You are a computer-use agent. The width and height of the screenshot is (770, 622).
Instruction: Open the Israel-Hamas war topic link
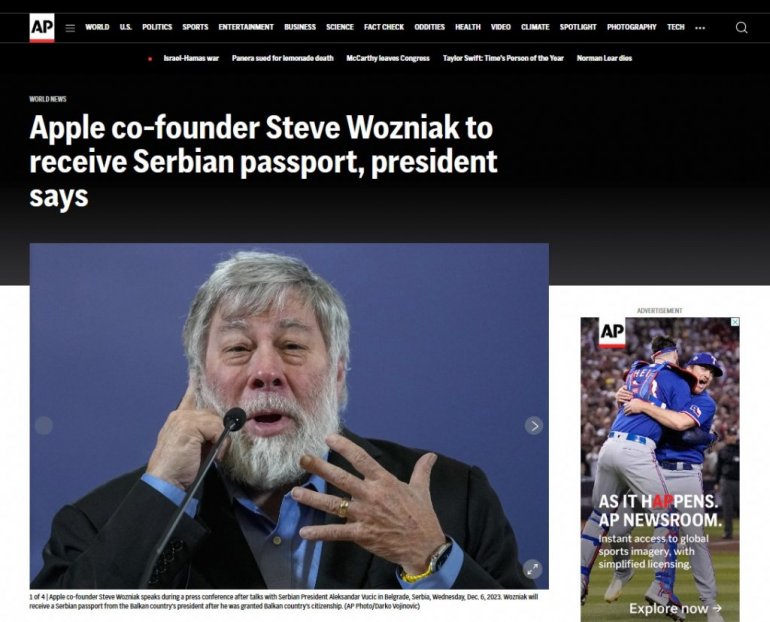[x=191, y=58]
